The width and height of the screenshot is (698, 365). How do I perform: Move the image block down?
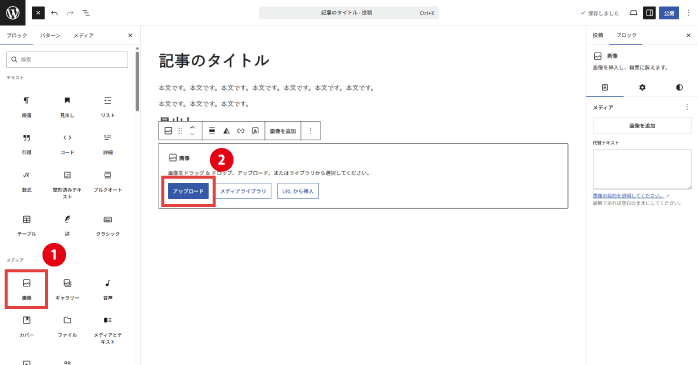192,134
